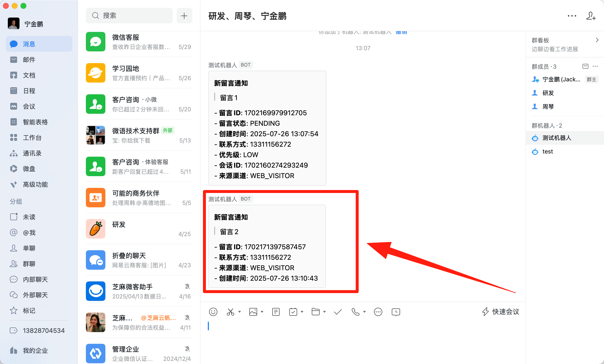Click the checkmark todo icon
The image size is (604, 364).
(338, 312)
